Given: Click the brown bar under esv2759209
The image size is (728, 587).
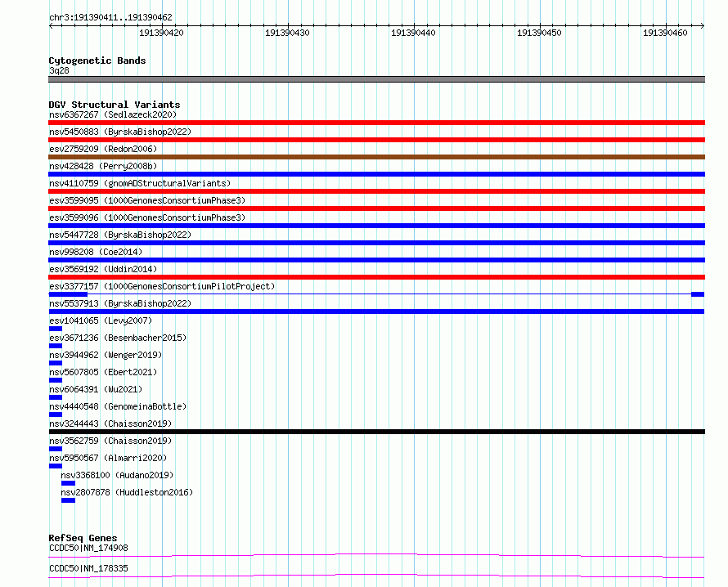Looking at the screenshot, I should coord(376,157).
